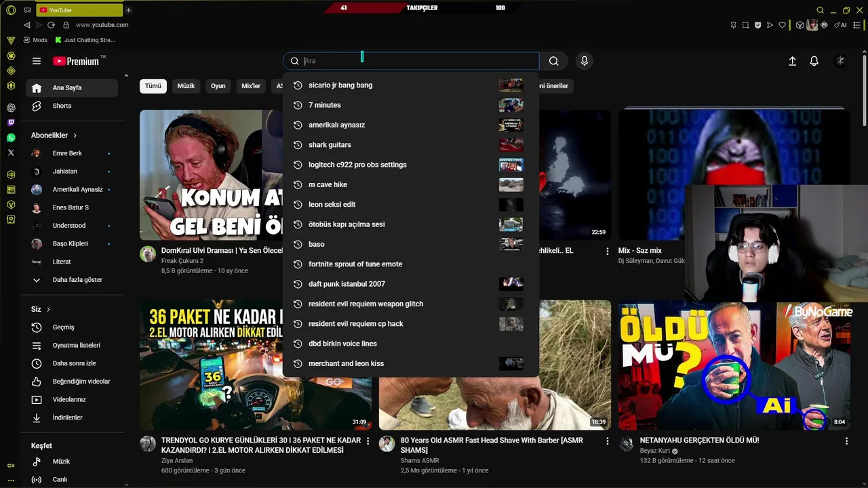Image resolution: width=868 pixels, height=488 pixels.
Task: Open GX Control at the sidebar bottom
Action: coord(11,466)
